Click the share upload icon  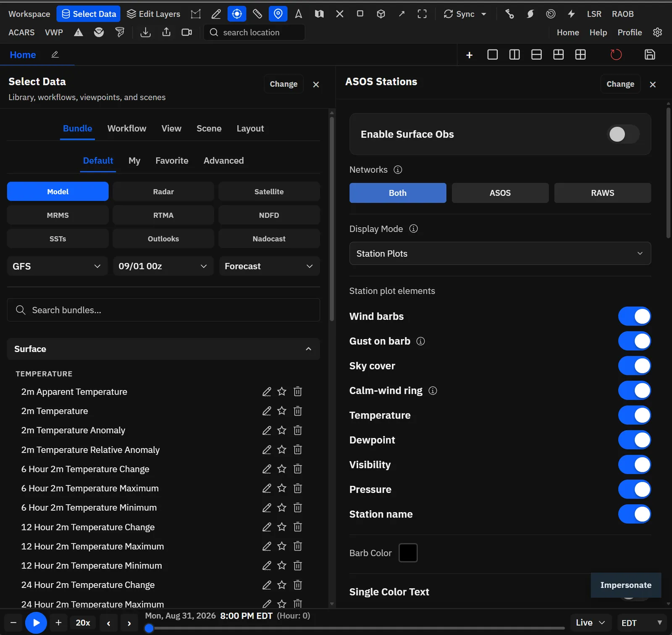click(166, 32)
